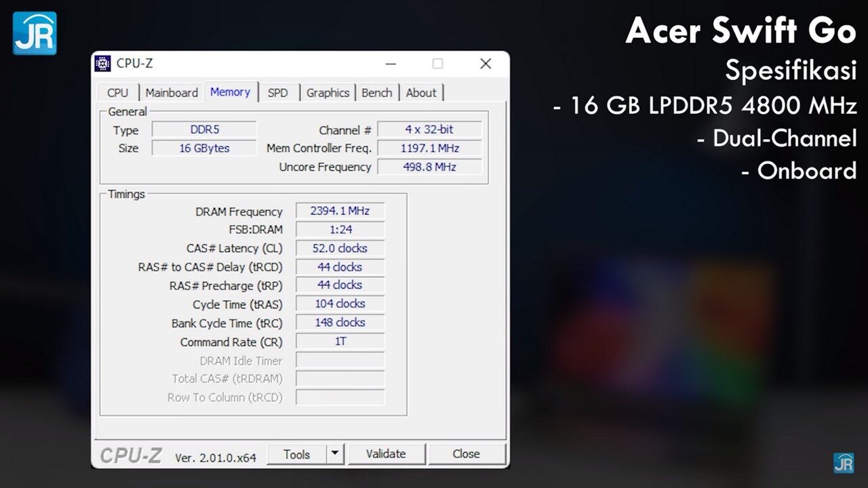Click the memory Type DDR5 field
Image resolution: width=868 pixels, height=488 pixels.
pyautogui.click(x=204, y=129)
